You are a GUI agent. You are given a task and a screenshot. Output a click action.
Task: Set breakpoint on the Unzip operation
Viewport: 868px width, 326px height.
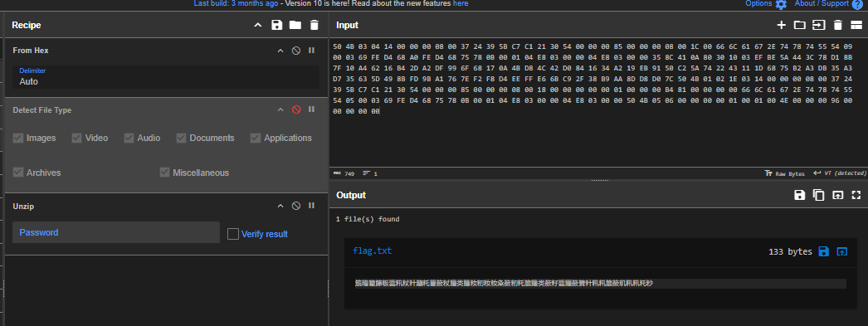(312, 206)
